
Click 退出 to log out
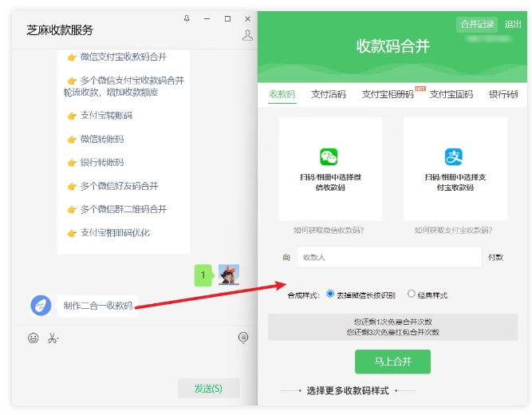click(x=513, y=25)
